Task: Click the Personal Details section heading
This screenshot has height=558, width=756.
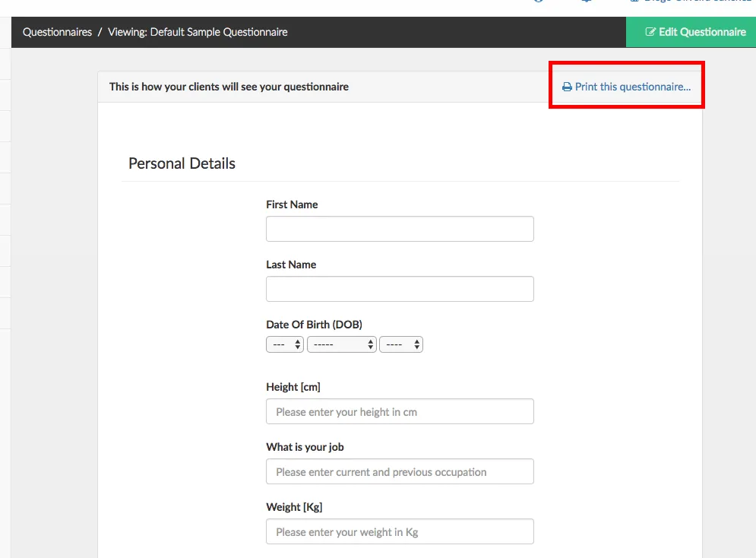Action: pyautogui.click(x=182, y=163)
